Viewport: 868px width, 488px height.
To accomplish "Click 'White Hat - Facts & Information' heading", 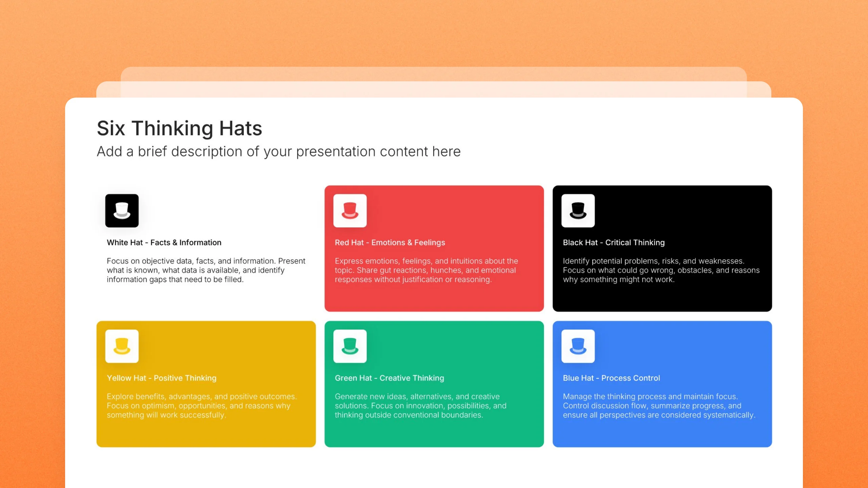I will click(x=164, y=243).
